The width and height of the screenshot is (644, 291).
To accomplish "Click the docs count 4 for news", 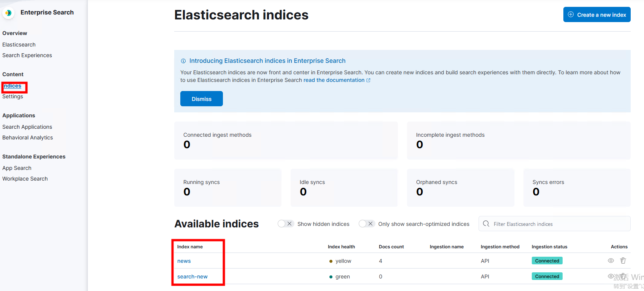I will click(380, 261).
